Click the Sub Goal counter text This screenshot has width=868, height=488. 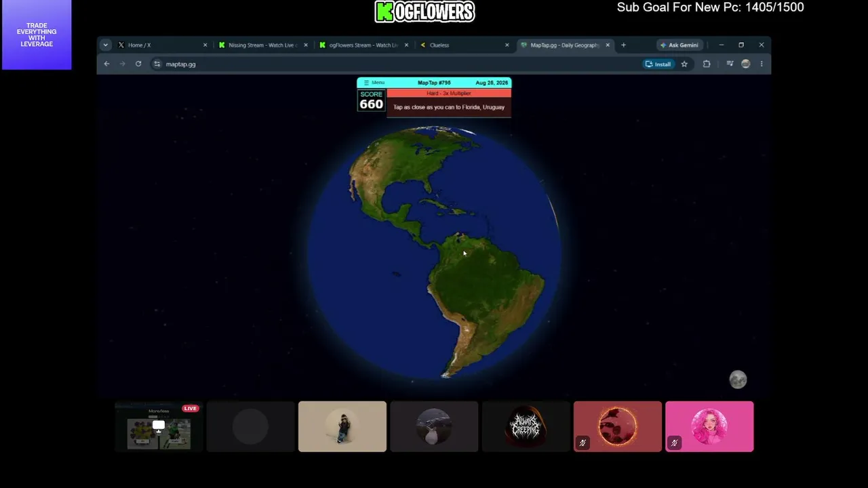click(710, 7)
